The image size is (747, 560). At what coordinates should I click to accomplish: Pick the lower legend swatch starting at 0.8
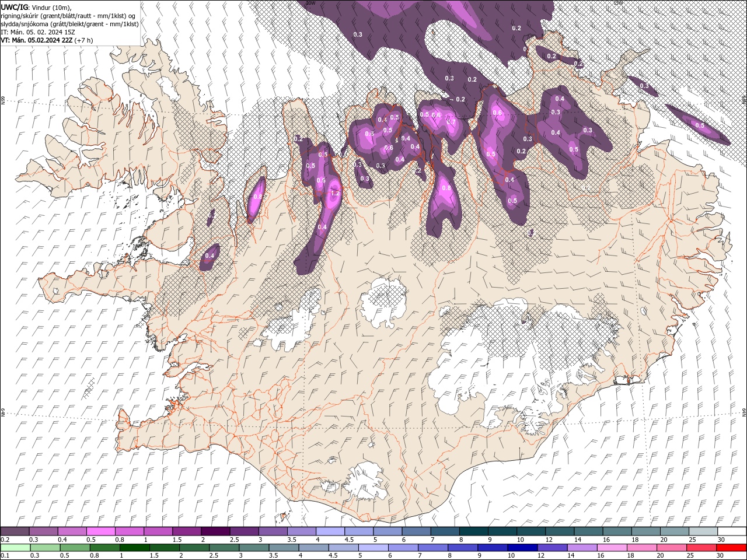pyautogui.click(x=105, y=548)
